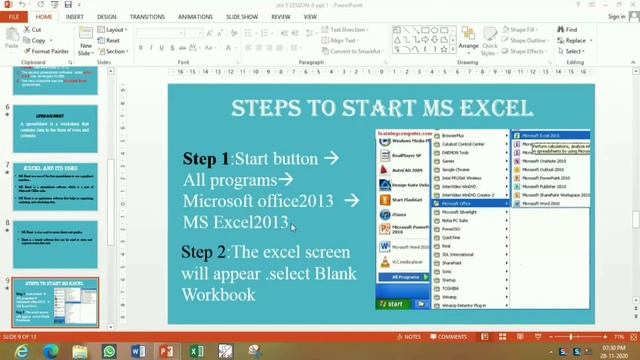Click Increase Font Size icon
640x360 pixels.
click(x=210, y=33)
